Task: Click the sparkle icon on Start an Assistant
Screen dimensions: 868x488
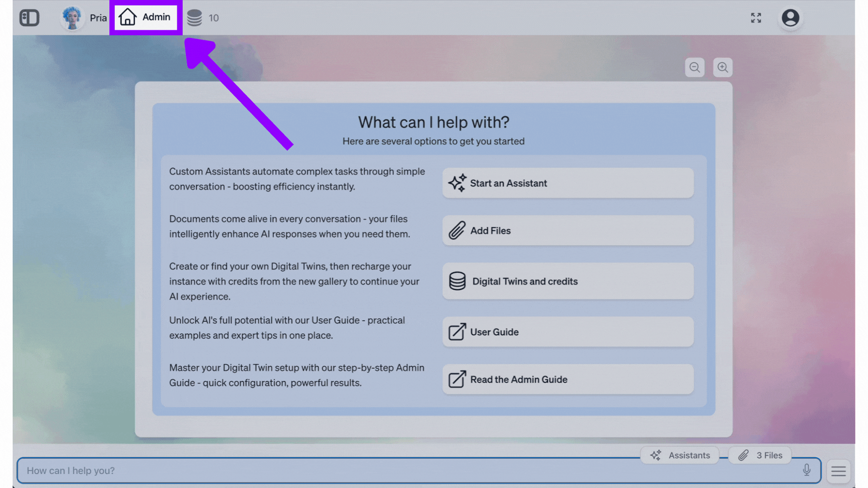Action: tap(457, 183)
